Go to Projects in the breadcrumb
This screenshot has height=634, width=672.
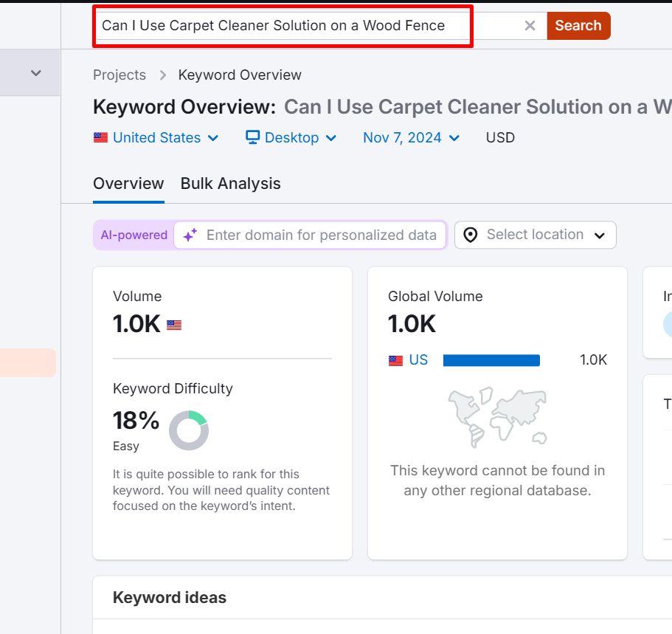pos(119,75)
